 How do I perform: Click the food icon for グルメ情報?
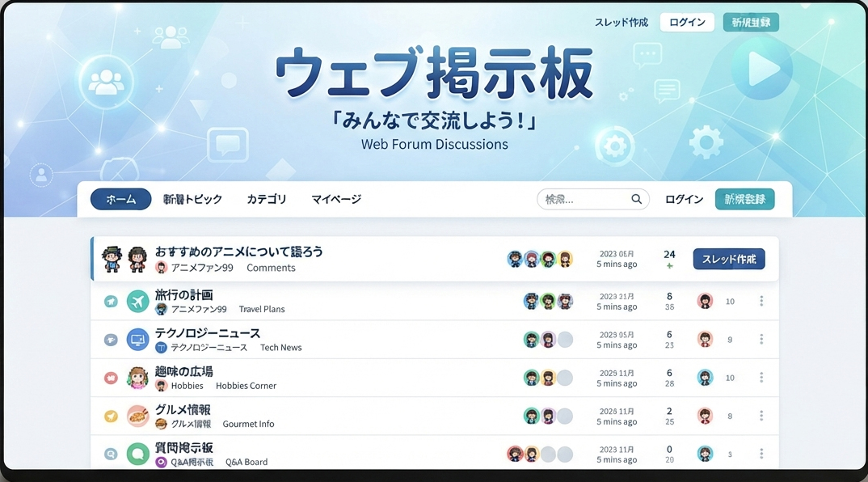coord(138,416)
